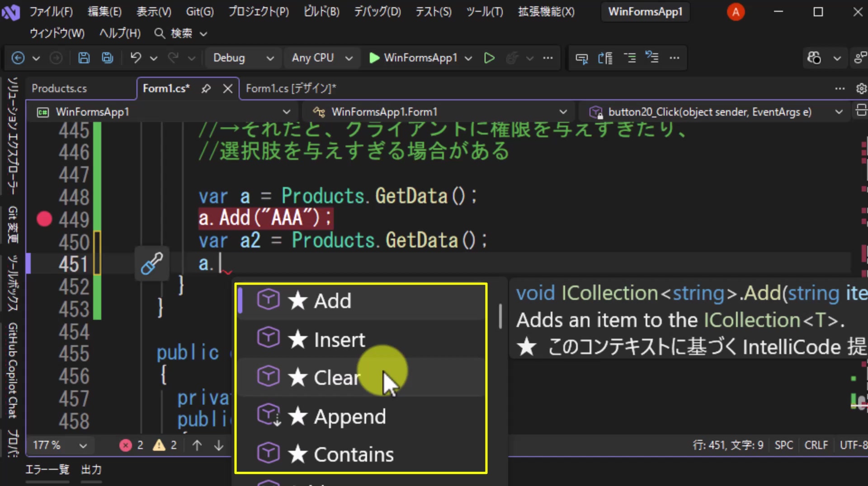Click the Save All toolbar icon
Viewport: 868px width, 486px height.
(107, 58)
